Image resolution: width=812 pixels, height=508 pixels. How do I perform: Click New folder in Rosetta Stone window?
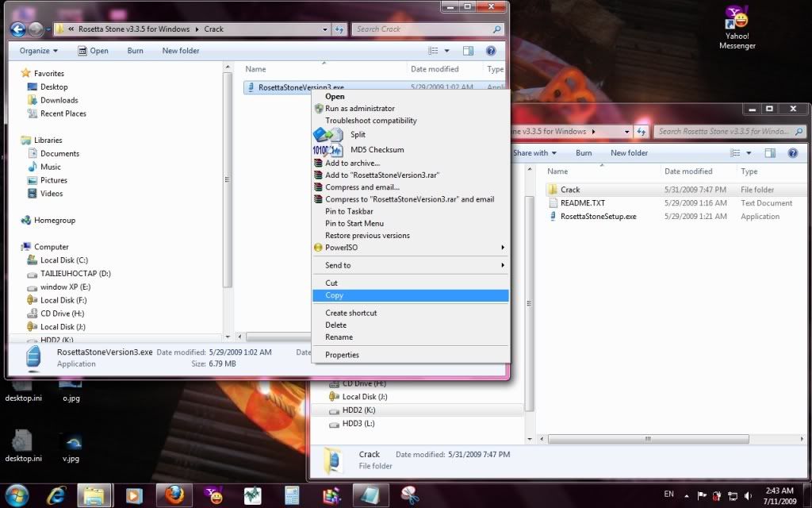[x=629, y=153]
